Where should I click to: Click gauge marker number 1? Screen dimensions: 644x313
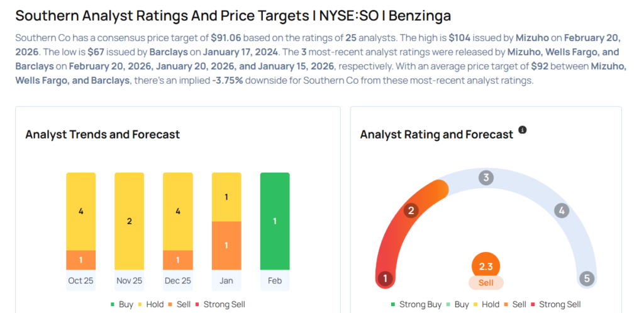pyautogui.click(x=385, y=278)
